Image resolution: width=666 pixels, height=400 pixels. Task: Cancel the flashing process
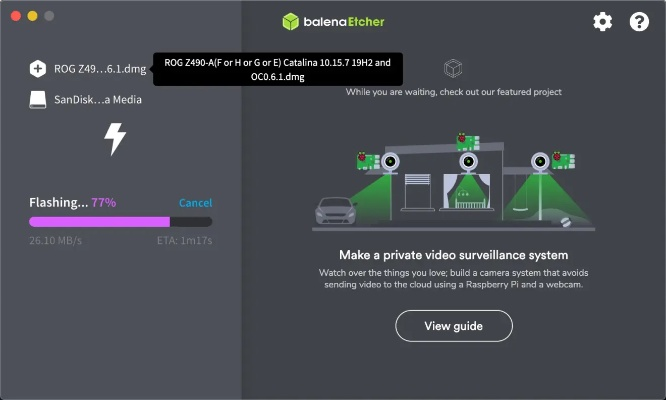[x=195, y=203]
